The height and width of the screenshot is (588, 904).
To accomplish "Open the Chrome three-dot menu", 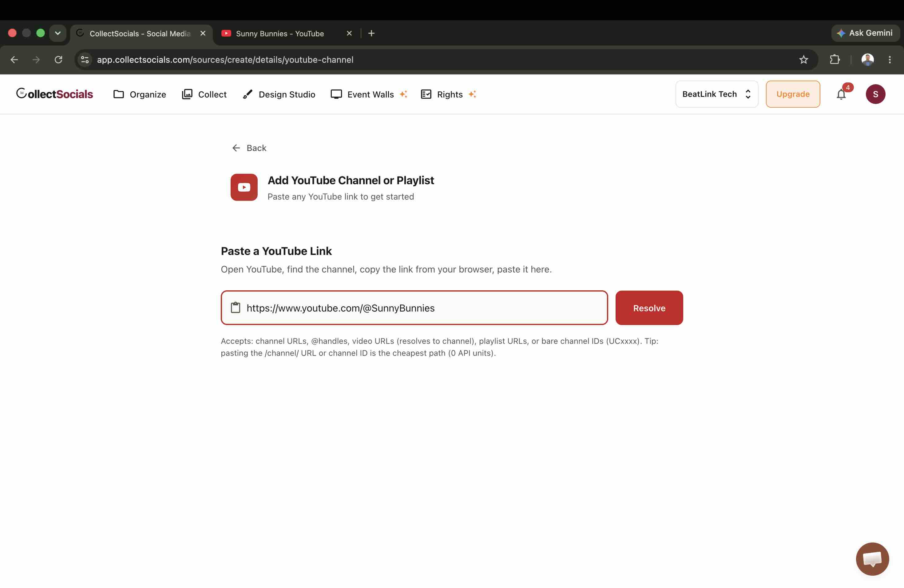I will [889, 60].
